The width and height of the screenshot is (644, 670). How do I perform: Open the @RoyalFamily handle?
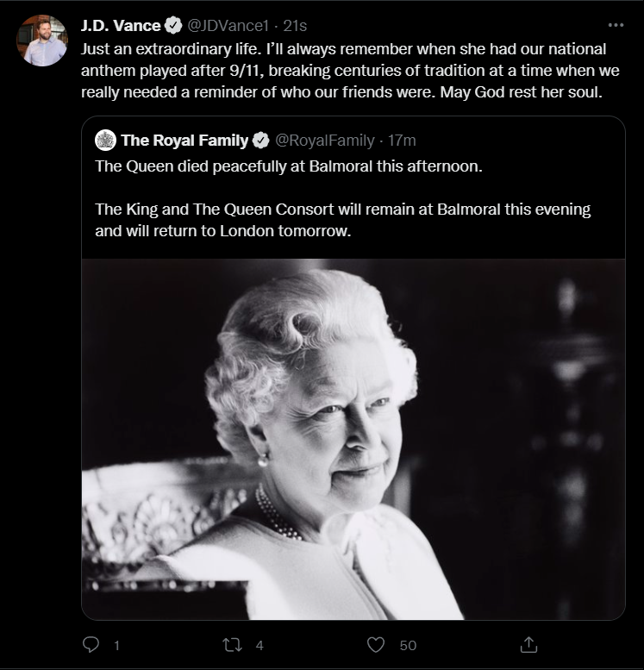pyautogui.click(x=325, y=141)
